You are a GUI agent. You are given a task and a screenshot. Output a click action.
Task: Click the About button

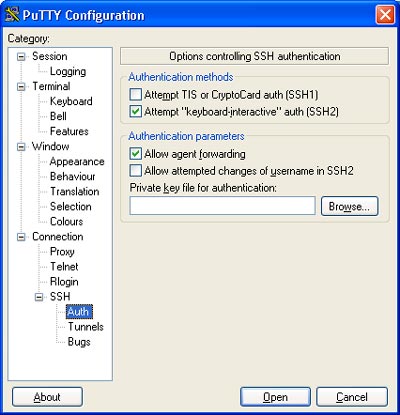(x=47, y=397)
